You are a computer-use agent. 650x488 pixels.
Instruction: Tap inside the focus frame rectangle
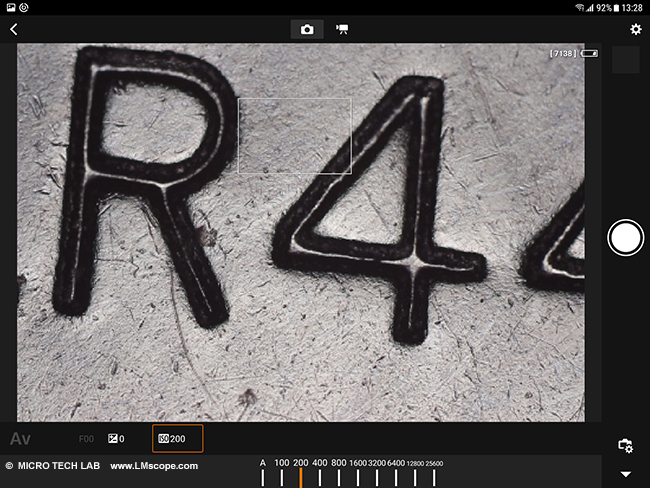coord(295,136)
